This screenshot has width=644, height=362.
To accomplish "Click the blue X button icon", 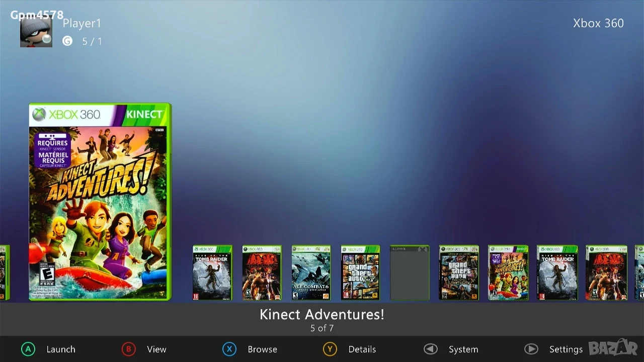I will [229, 349].
